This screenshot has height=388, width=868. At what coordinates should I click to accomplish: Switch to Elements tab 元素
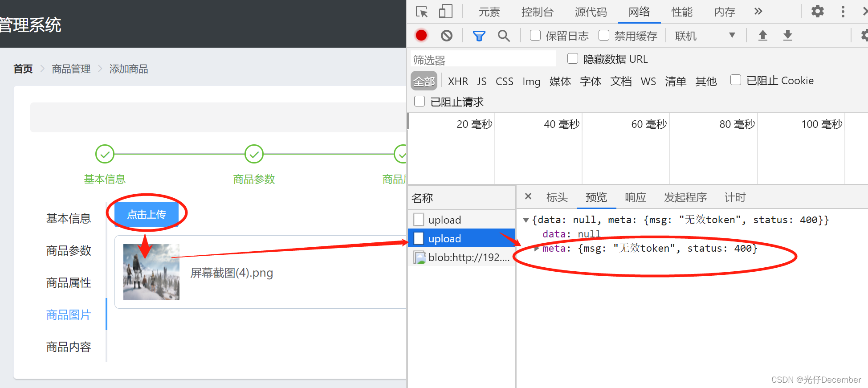pyautogui.click(x=489, y=12)
